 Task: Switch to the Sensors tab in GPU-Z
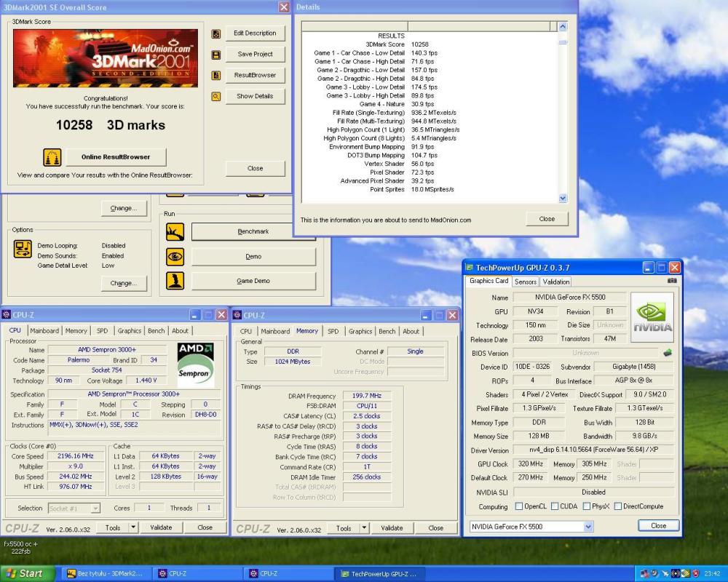tap(526, 282)
